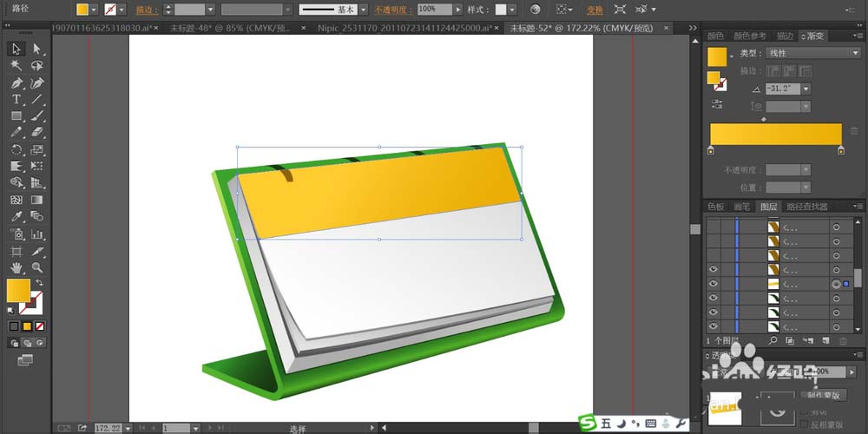Click the Recolor Artwork wheel icon

[x=535, y=10]
